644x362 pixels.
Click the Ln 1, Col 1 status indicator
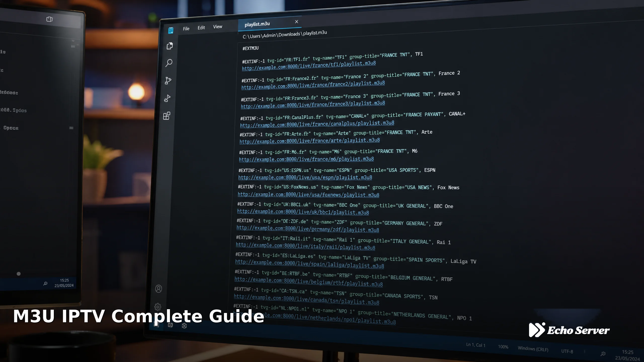(x=475, y=345)
